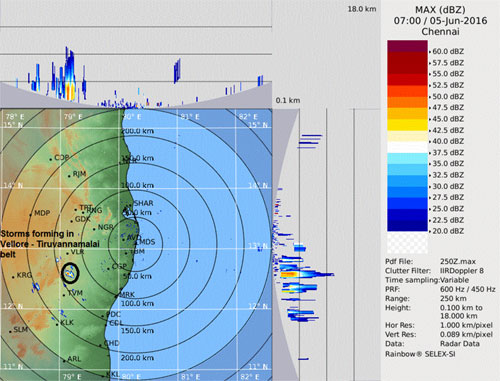This screenshot has height=381, width=500.
Task: Select the VLR station label
Action: click(x=77, y=252)
